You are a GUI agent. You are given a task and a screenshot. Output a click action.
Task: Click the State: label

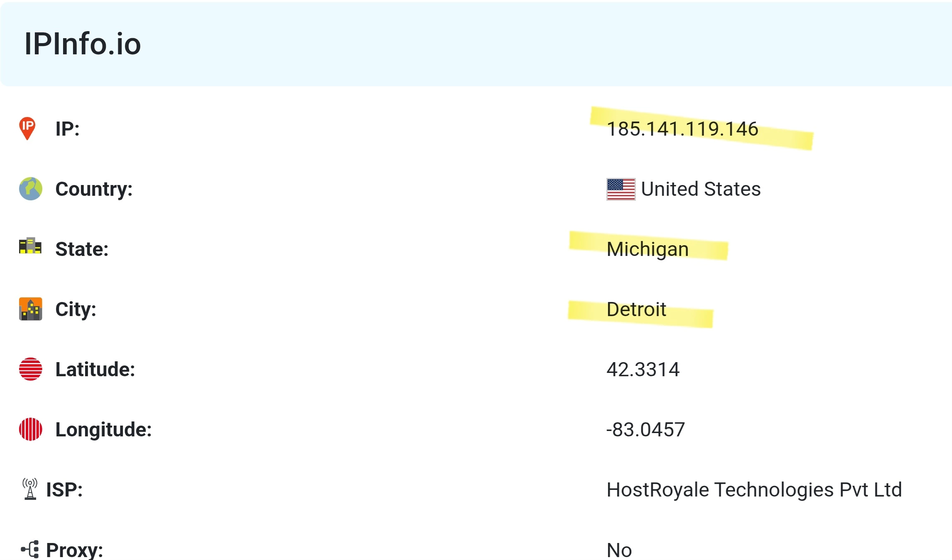[x=82, y=249]
